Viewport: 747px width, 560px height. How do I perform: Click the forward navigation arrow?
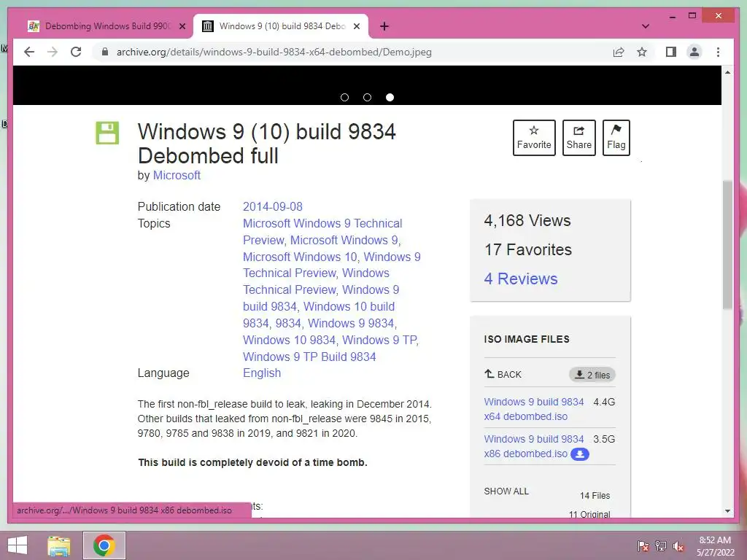pos(53,52)
